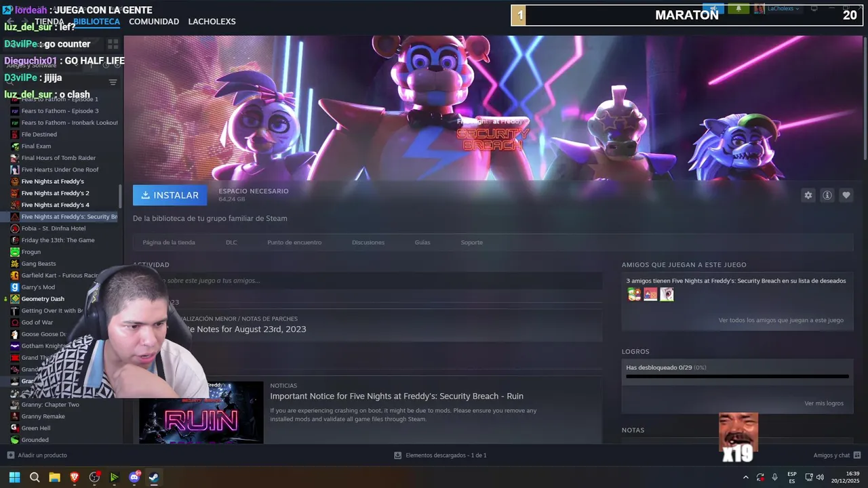Click second friend avatar under wishlist friends

[650, 294]
